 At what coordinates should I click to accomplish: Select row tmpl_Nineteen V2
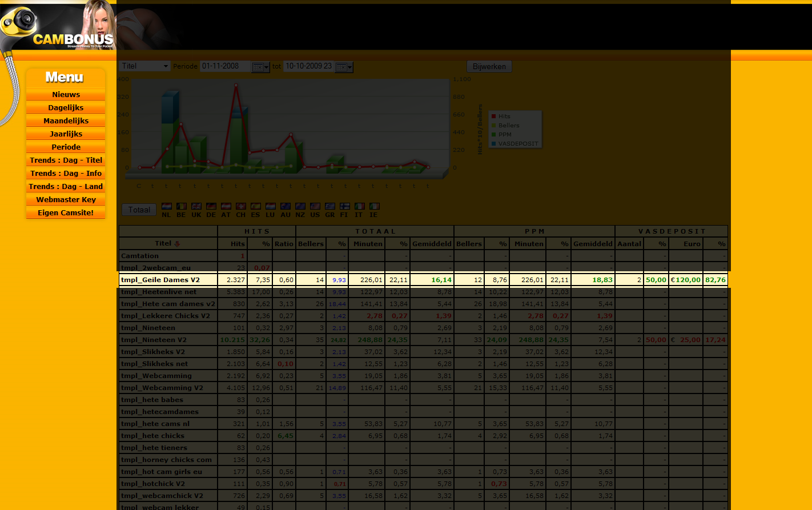(423, 340)
